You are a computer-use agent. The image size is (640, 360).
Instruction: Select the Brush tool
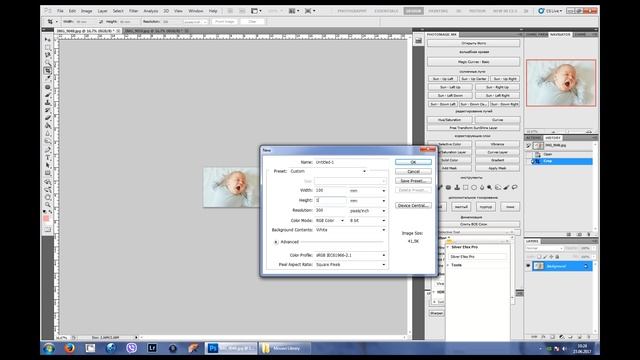click(x=48, y=95)
